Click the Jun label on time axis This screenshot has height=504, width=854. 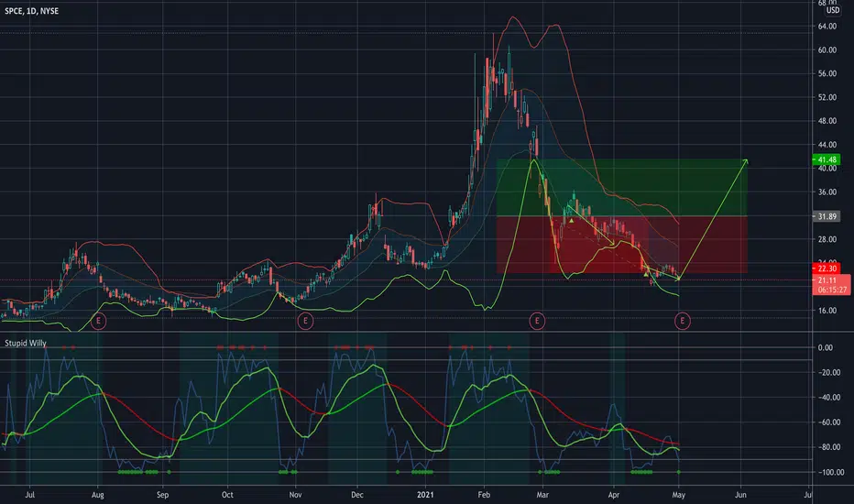pos(740,495)
